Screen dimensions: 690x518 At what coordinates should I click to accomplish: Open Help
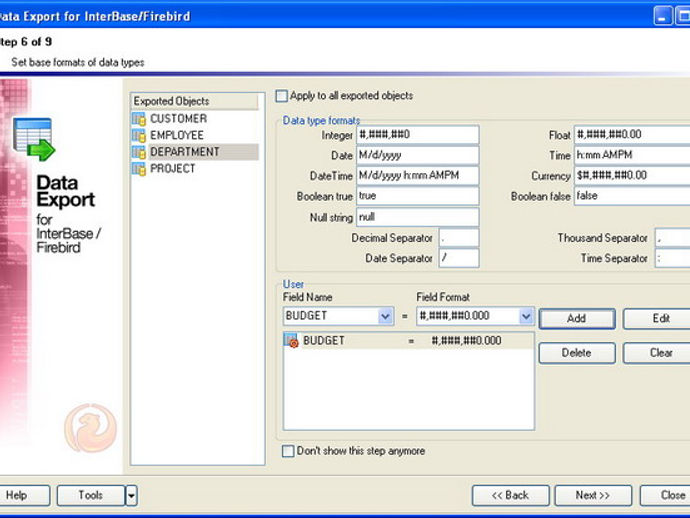(x=24, y=496)
